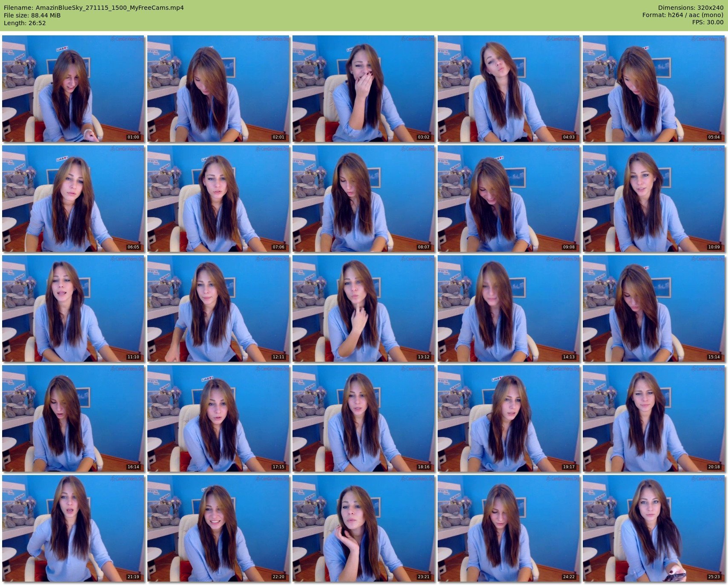Select the 'Dimensions: 320x240' text
This screenshot has height=585, width=728.
click(691, 8)
